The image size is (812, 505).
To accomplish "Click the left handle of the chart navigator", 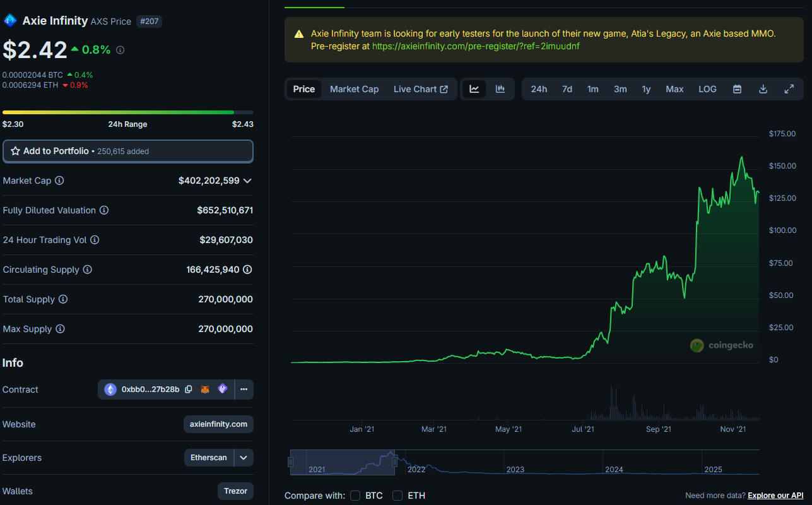I will 291,462.
